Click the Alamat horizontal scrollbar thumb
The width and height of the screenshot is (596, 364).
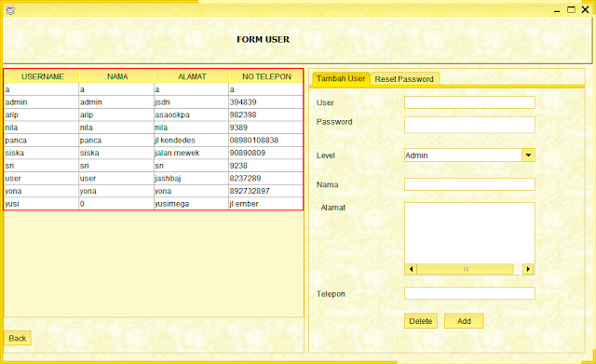click(x=466, y=269)
